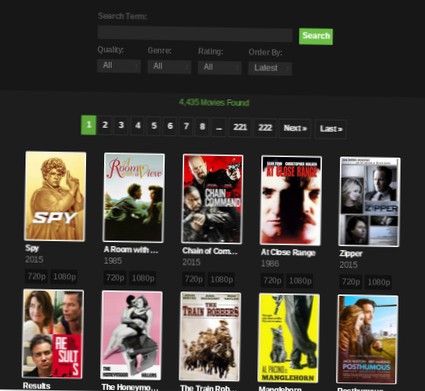Select 720p for Chain of Command
The image size is (425, 391).
click(x=194, y=279)
